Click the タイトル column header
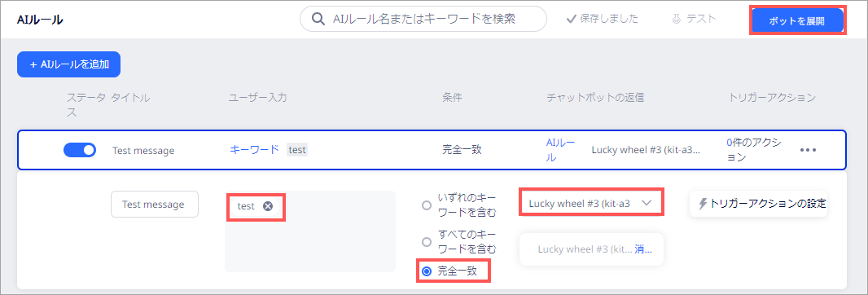This screenshot has height=295, width=868. pos(130,98)
